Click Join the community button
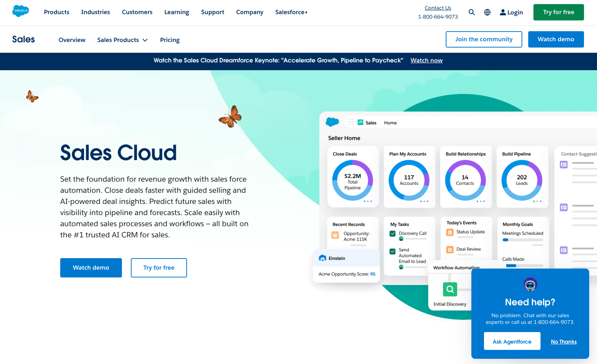597x364 pixels. coord(484,39)
